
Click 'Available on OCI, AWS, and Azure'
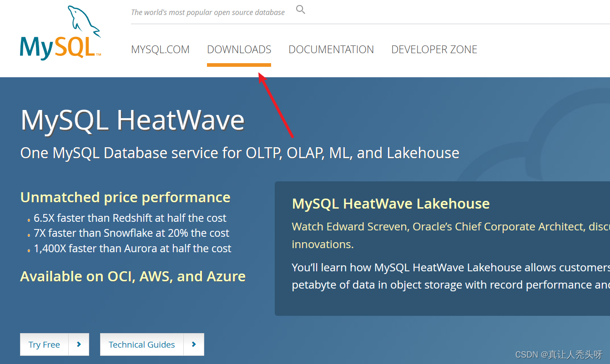coord(133,276)
